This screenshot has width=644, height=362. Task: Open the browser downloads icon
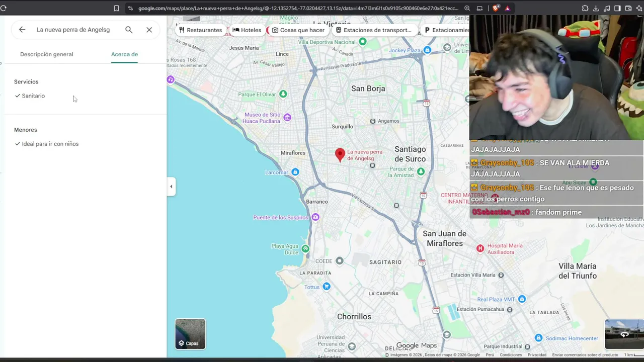596,8
